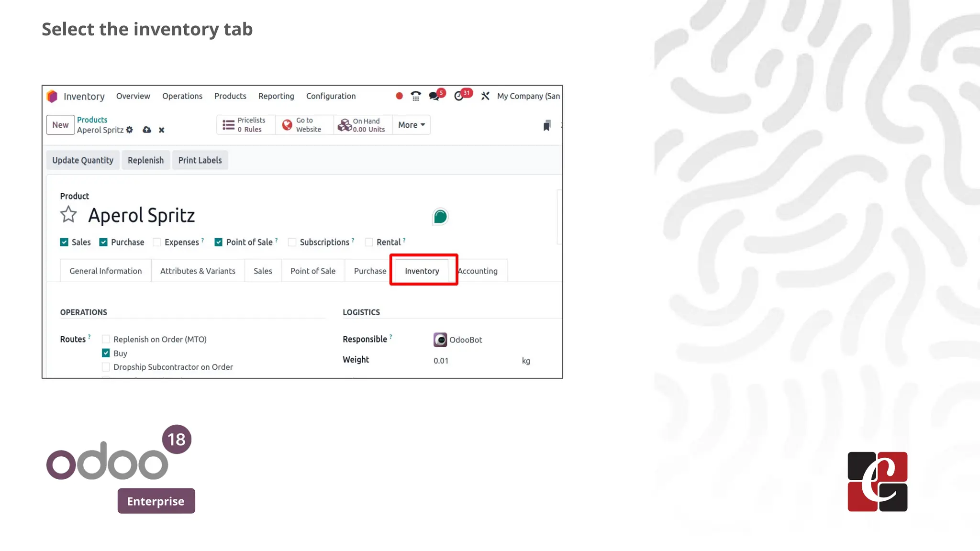980x551 pixels.
Task: Click the Expenses help question mark
Action: (202, 240)
